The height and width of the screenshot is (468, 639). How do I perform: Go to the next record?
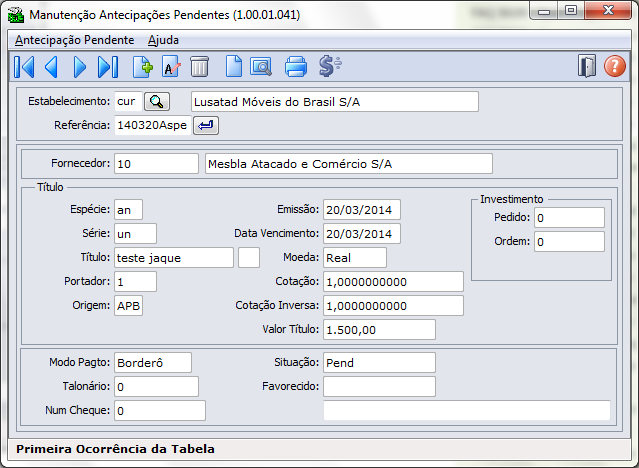(x=79, y=67)
